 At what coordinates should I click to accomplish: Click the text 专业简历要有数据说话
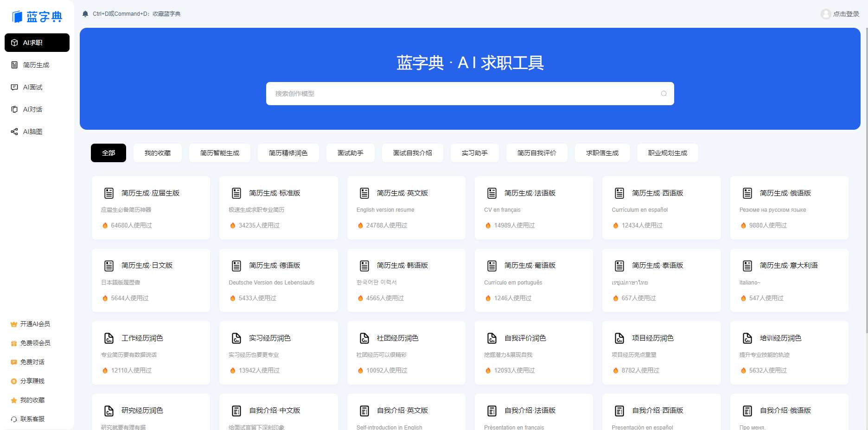click(x=129, y=355)
